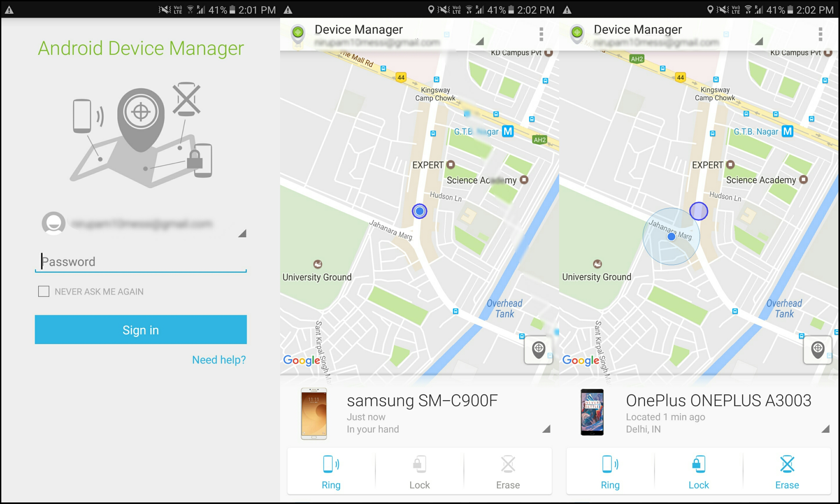Tap 'Overhead Tank' label on right map
The height and width of the screenshot is (504, 840).
784,308
